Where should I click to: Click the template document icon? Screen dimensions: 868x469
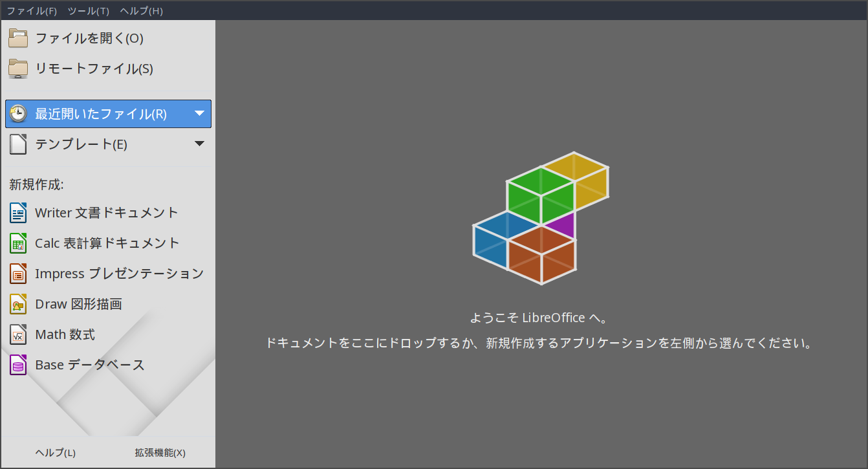click(x=18, y=144)
